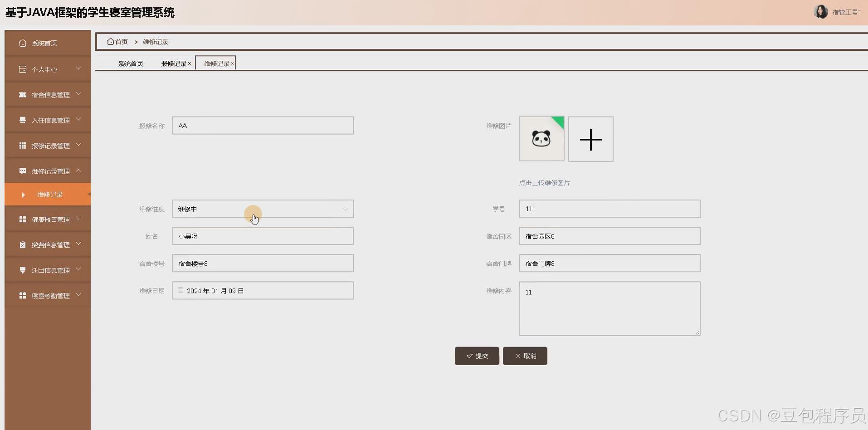This screenshot has width=868, height=430.
Task: Open 个人中心 sidebar menu
Action: 48,69
